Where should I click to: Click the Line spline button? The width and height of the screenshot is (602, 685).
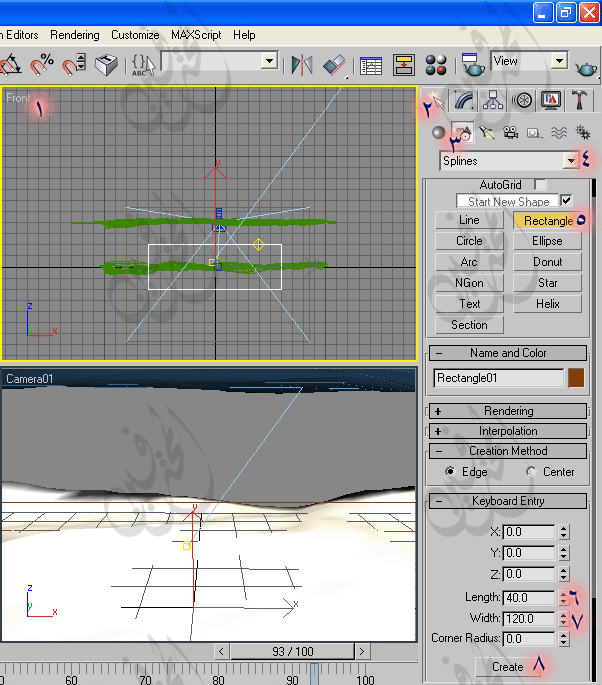pyautogui.click(x=469, y=220)
